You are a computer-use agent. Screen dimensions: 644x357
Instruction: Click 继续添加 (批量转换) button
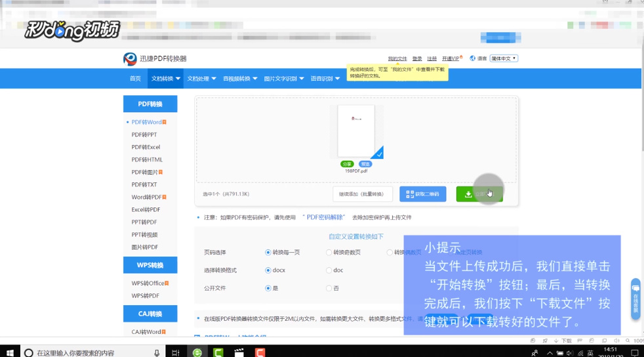[x=362, y=194]
